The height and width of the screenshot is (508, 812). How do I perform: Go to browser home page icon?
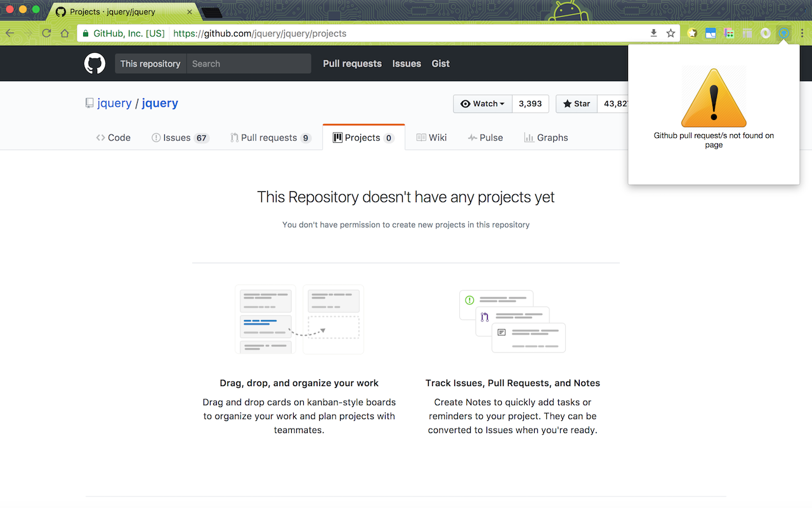click(x=65, y=33)
